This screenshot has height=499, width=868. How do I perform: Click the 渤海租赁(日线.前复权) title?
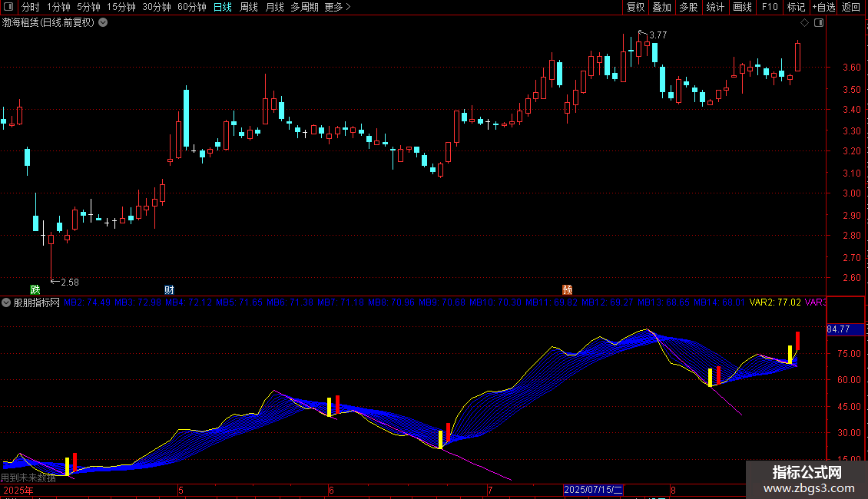[x=48, y=23]
